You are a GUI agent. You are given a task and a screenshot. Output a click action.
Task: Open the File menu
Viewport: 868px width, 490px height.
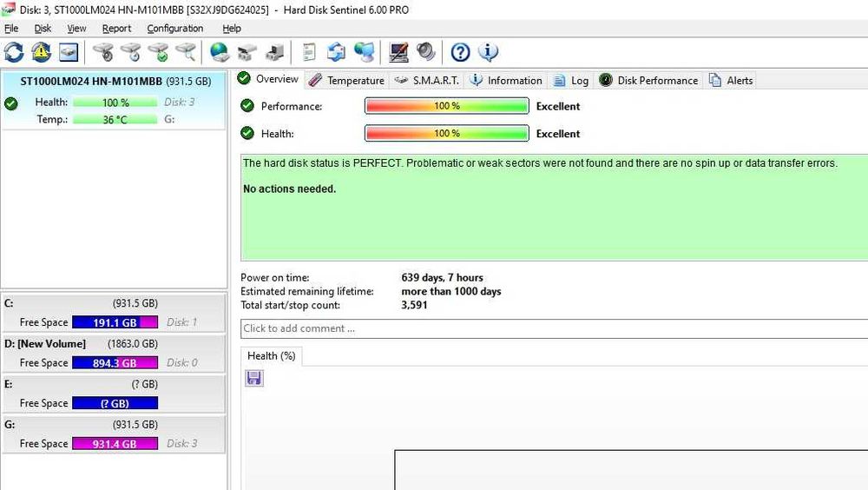pos(11,29)
